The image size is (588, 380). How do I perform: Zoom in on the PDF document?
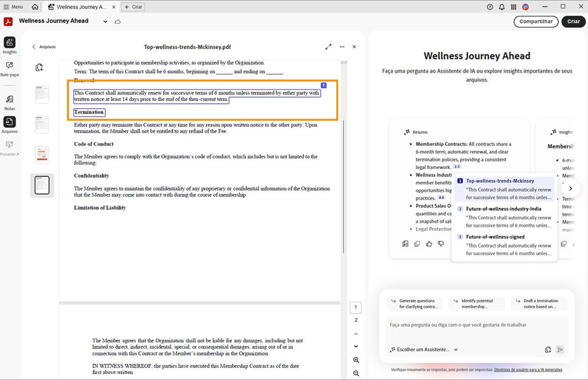[355, 360]
